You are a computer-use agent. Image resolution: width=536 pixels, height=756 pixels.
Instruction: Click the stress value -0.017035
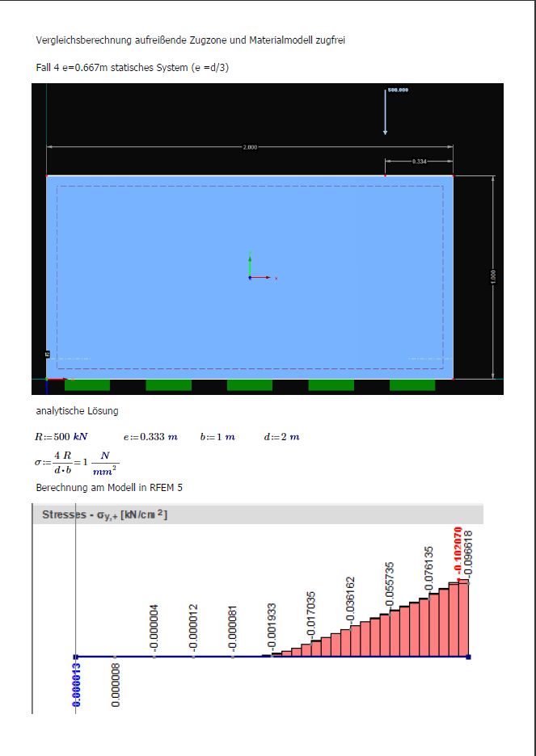coord(311,615)
